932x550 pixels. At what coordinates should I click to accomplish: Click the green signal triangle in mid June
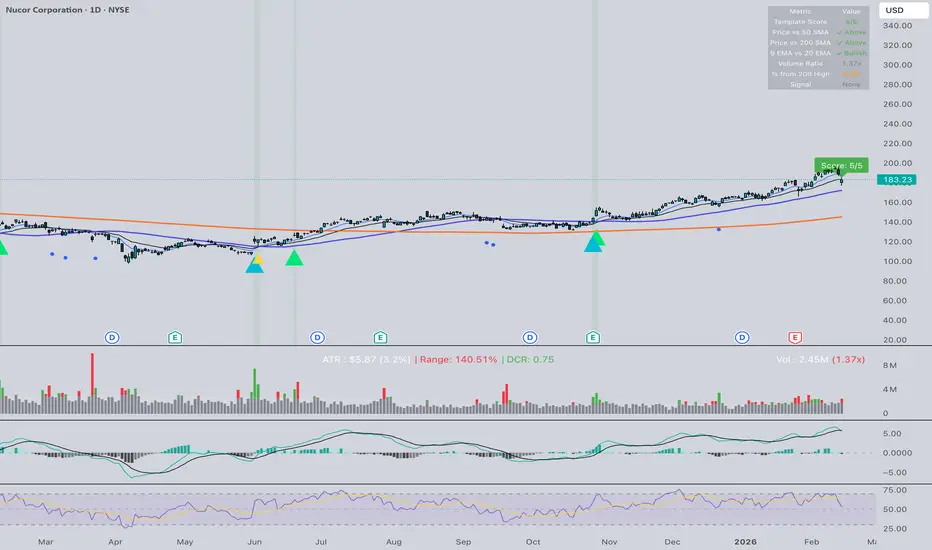tap(294, 258)
